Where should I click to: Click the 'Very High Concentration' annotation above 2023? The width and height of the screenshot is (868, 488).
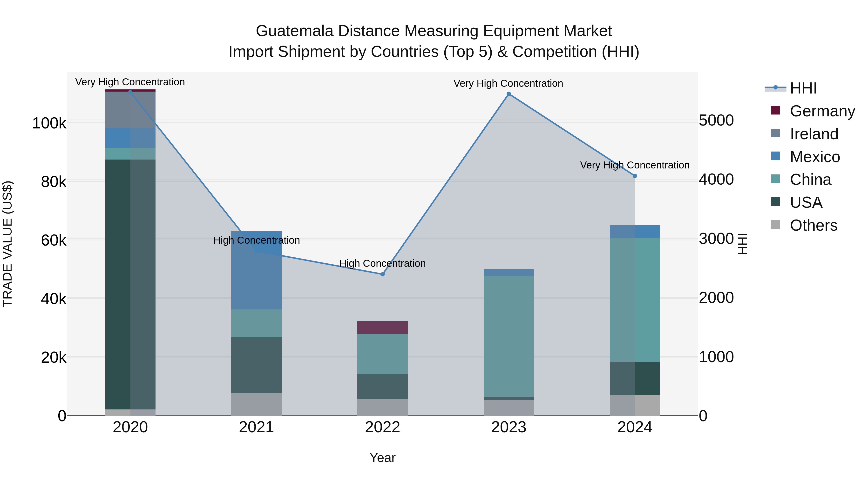[508, 83]
